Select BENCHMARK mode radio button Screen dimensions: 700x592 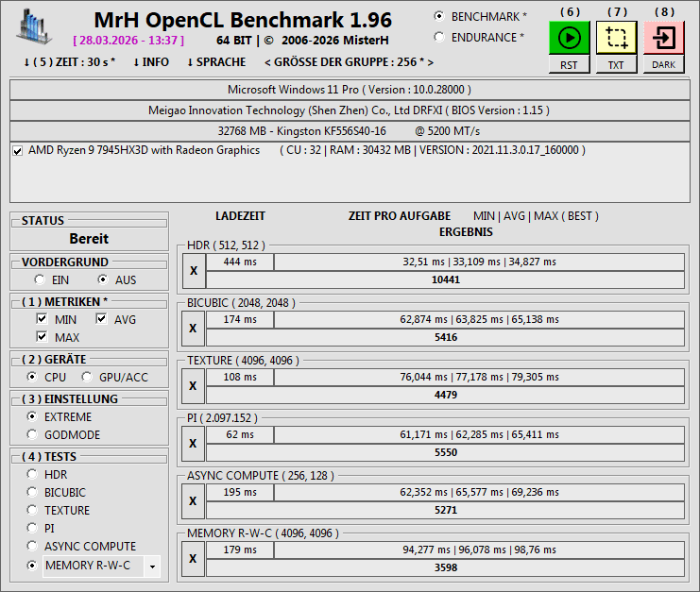coord(439,16)
